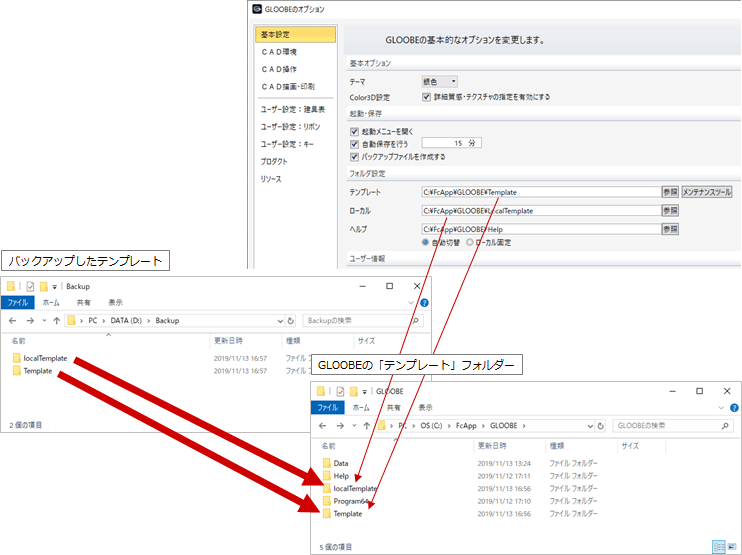Select the 自動切替 radio button
The image size is (742, 555).
(x=425, y=242)
